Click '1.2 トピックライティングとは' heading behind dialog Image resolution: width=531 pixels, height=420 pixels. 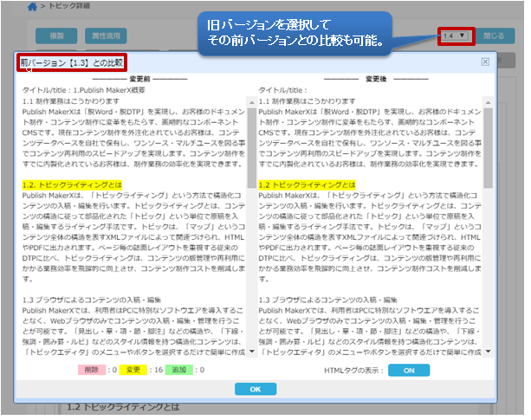click(x=123, y=407)
